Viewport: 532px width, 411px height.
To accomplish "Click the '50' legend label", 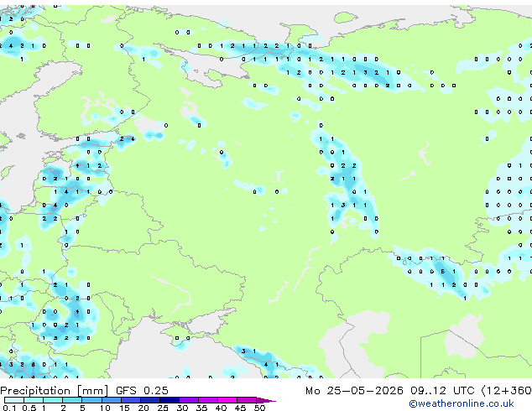I will point(260,408).
